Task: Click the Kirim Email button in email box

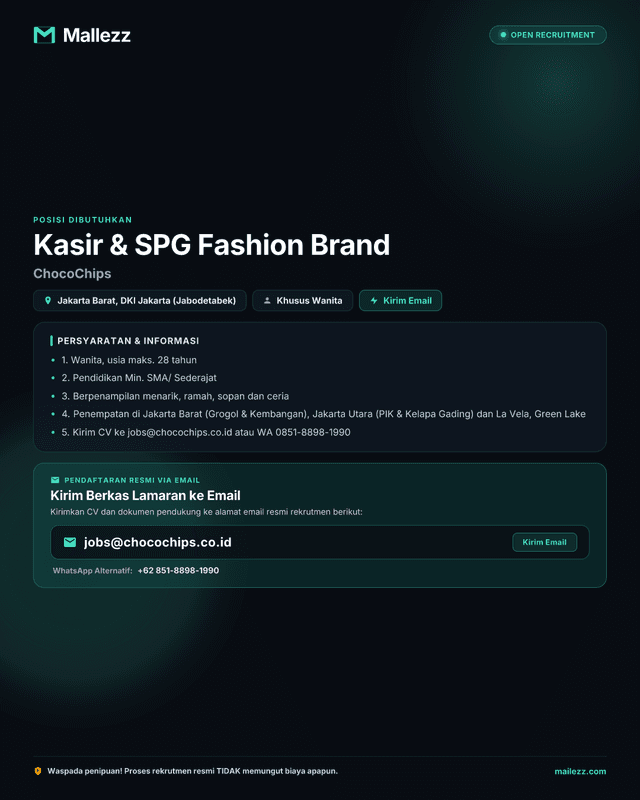Action: click(545, 542)
